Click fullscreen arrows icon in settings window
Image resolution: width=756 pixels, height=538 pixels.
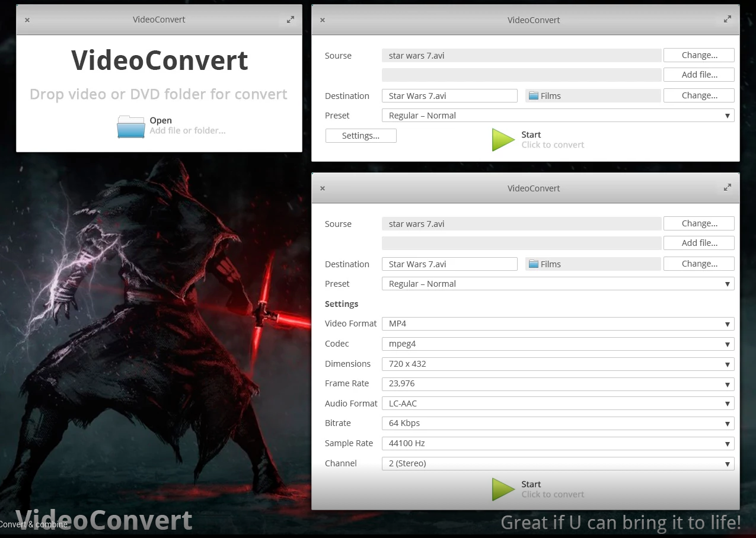point(728,188)
